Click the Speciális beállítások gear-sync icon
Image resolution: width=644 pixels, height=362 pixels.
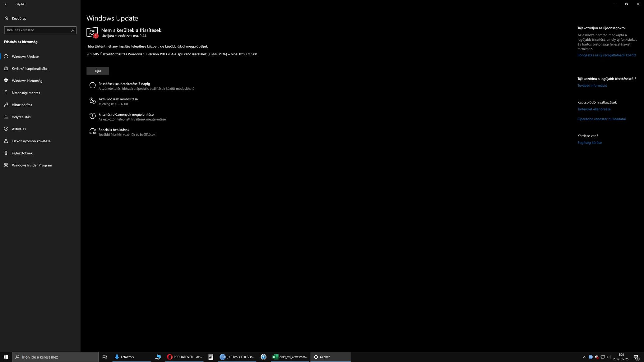tap(92, 131)
